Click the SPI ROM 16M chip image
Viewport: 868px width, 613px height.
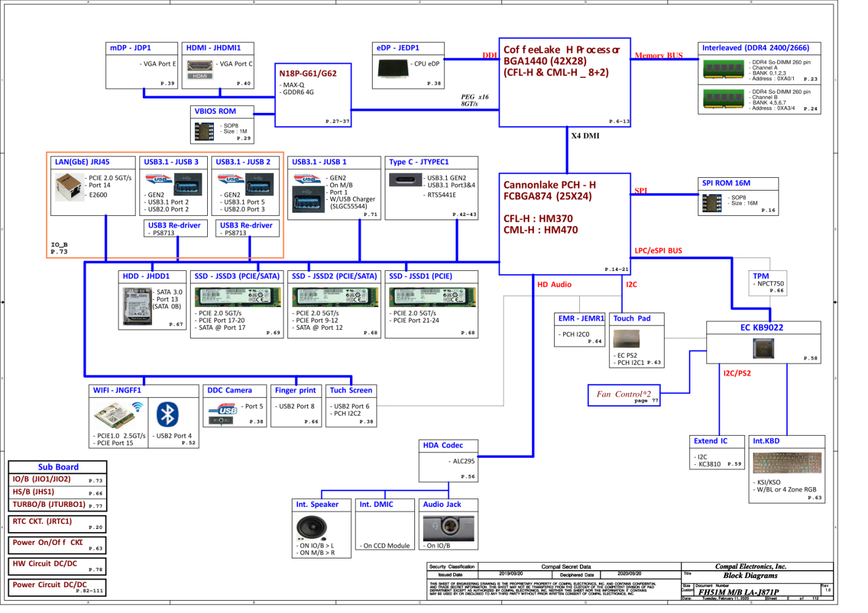pos(712,203)
